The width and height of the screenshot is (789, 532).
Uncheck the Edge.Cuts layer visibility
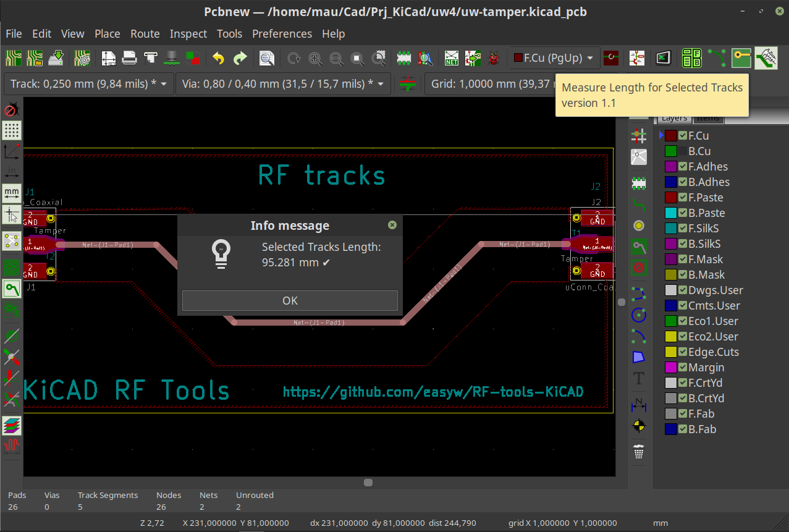682,352
